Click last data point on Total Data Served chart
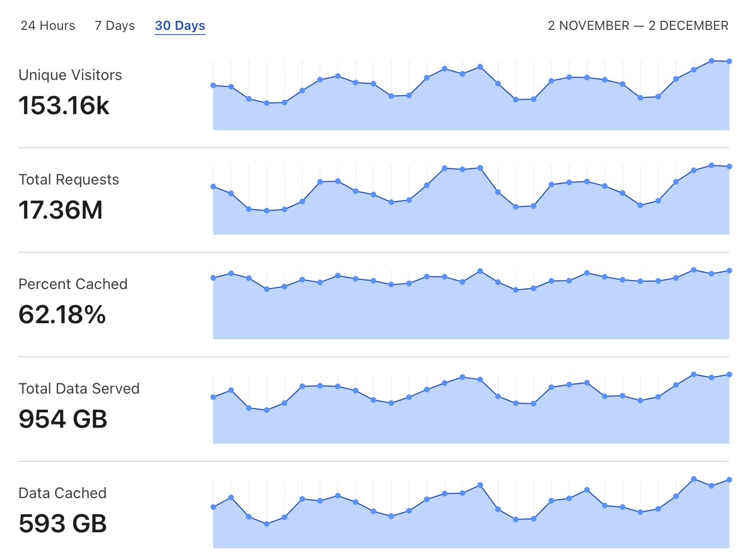 [x=729, y=374]
